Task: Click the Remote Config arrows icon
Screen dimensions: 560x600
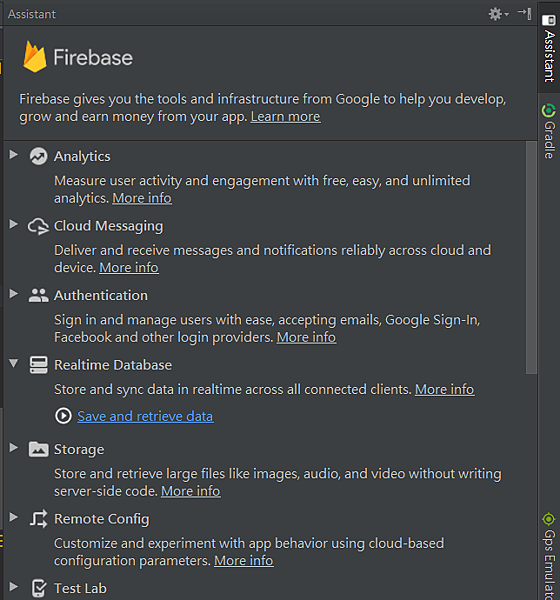Action: click(x=39, y=519)
